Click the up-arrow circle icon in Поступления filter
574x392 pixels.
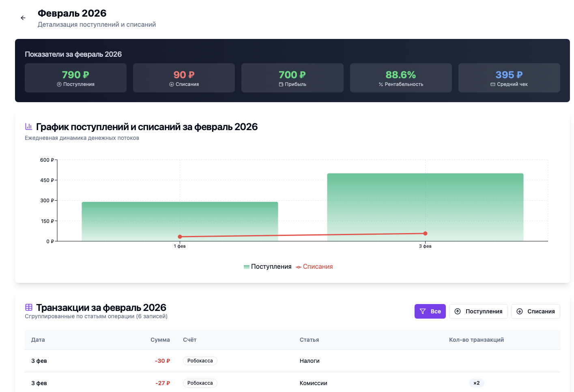click(x=458, y=311)
